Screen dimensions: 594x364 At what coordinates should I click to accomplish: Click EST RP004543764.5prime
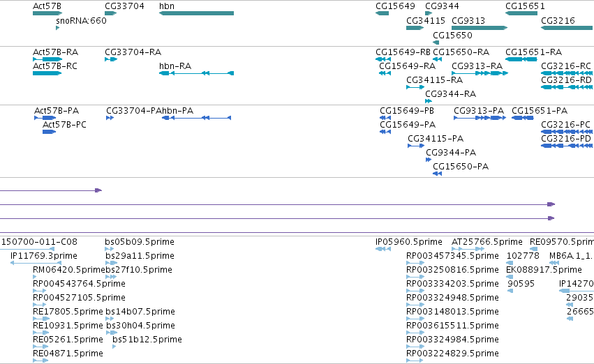[x=39, y=291]
